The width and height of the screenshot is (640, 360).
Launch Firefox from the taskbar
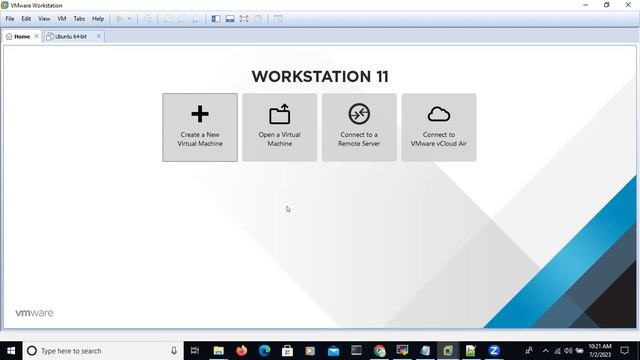(x=242, y=351)
